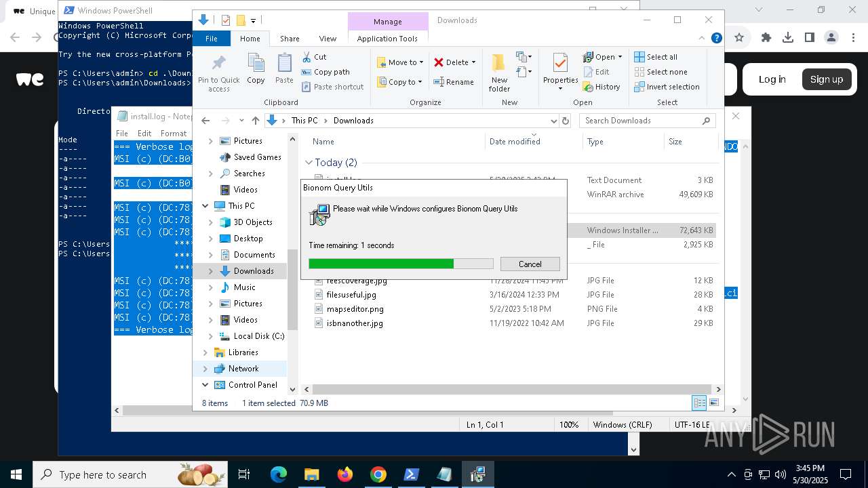Viewport: 868px width, 488px height.
Task: Click Paste shortcut in ribbon
Action: coord(332,87)
